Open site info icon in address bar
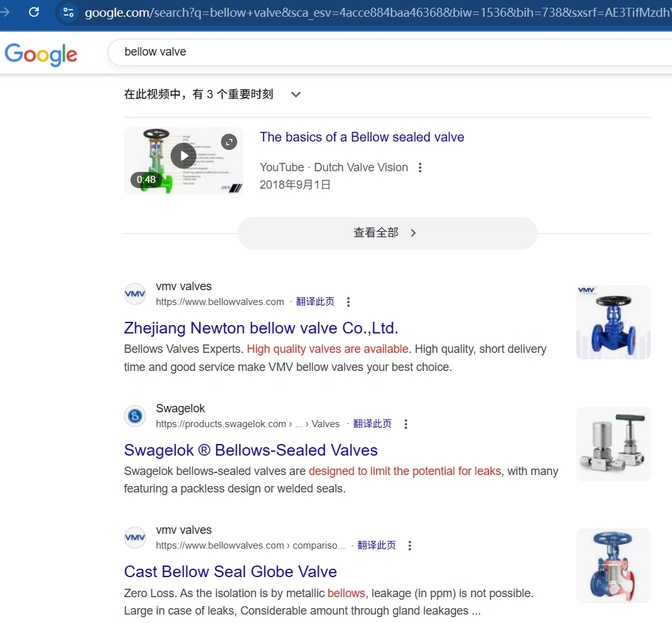Viewport: 672px width, 623px height. (68, 12)
